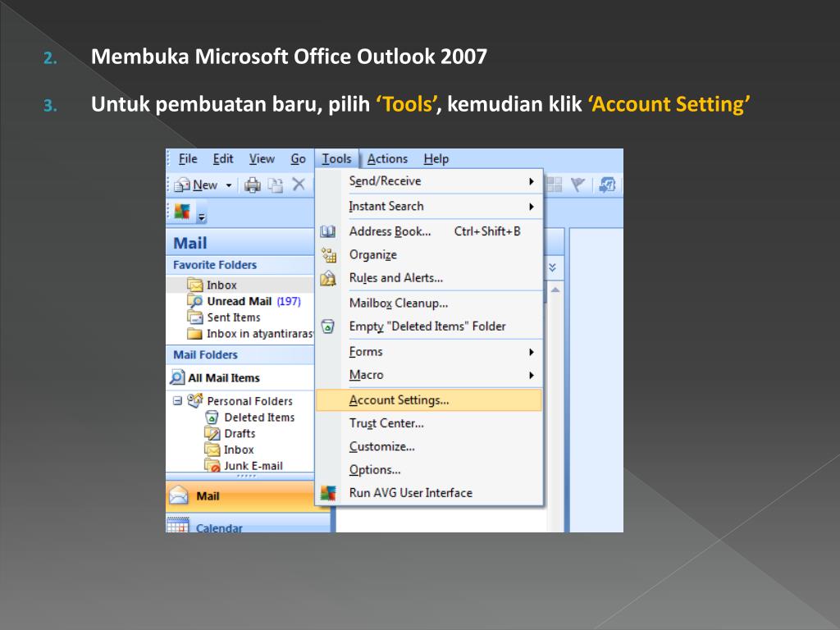Screen dimensions: 840x630
Task: Expand the Forms submenu arrow
Action: [x=532, y=352]
